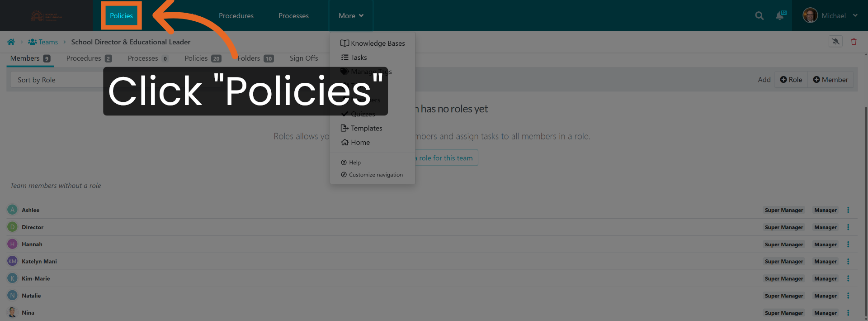Open Kim-Marie's member entry
Viewport: 868px width, 321px height.
click(x=36, y=278)
